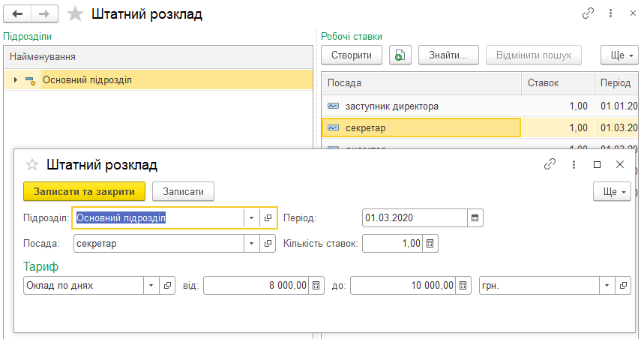Focus the Посада field containing секретар
This screenshot has height=339, width=644.
tap(159, 243)
